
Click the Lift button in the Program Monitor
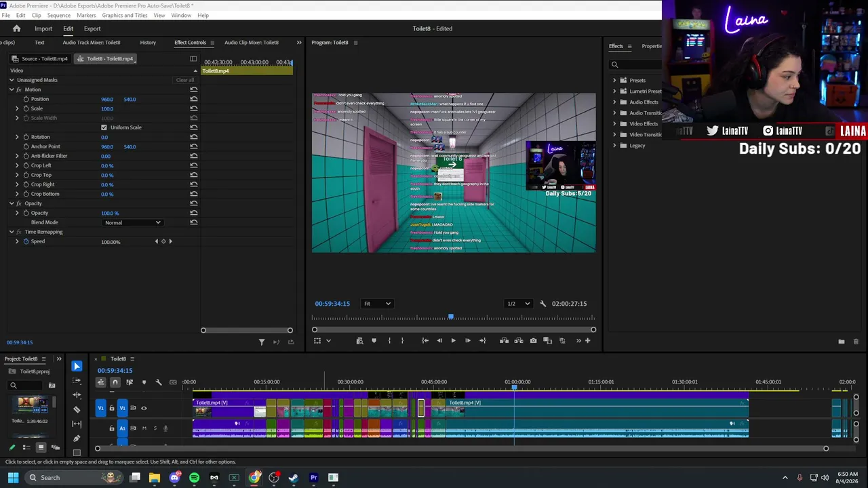[504, 341]
